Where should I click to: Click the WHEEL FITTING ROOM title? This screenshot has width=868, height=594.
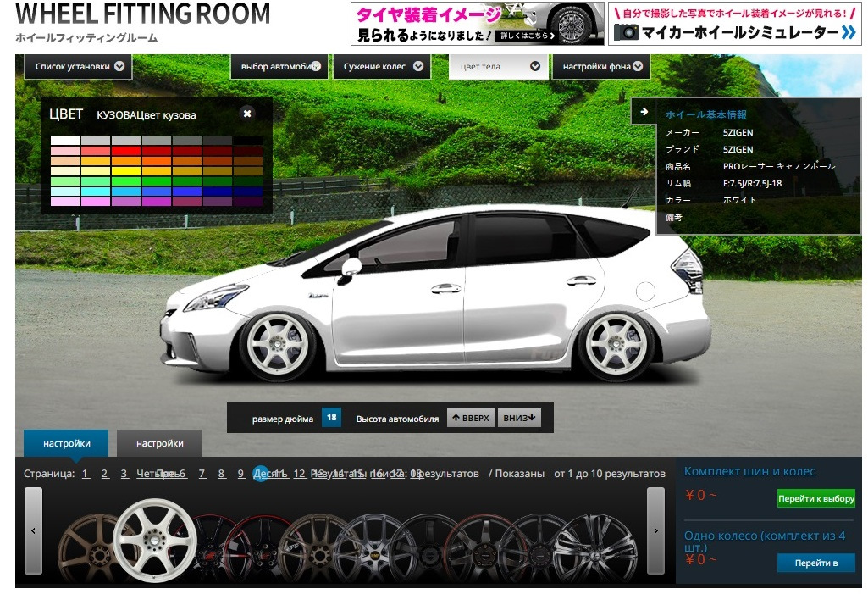pos(143,14)
